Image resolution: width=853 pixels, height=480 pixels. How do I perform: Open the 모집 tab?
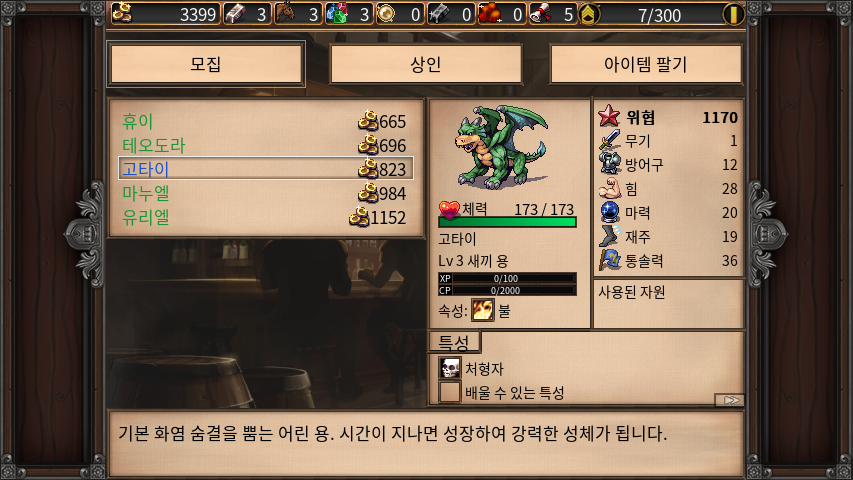206,64
